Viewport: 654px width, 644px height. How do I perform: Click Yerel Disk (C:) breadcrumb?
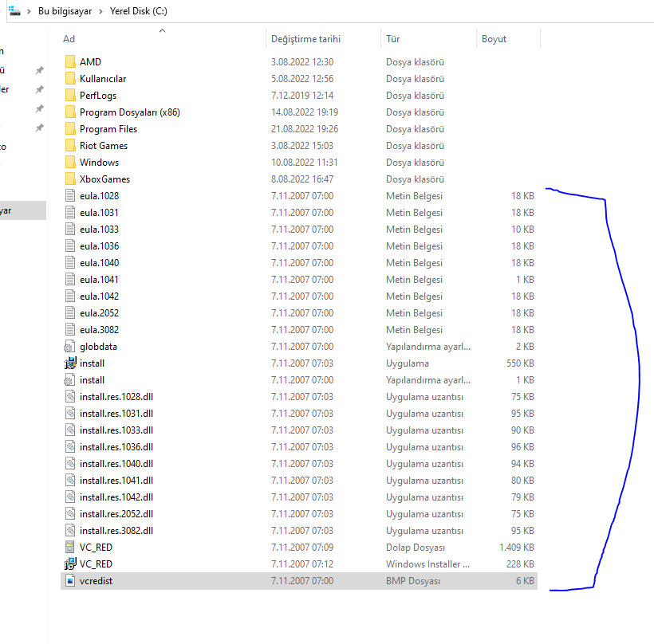coord(139,11)
